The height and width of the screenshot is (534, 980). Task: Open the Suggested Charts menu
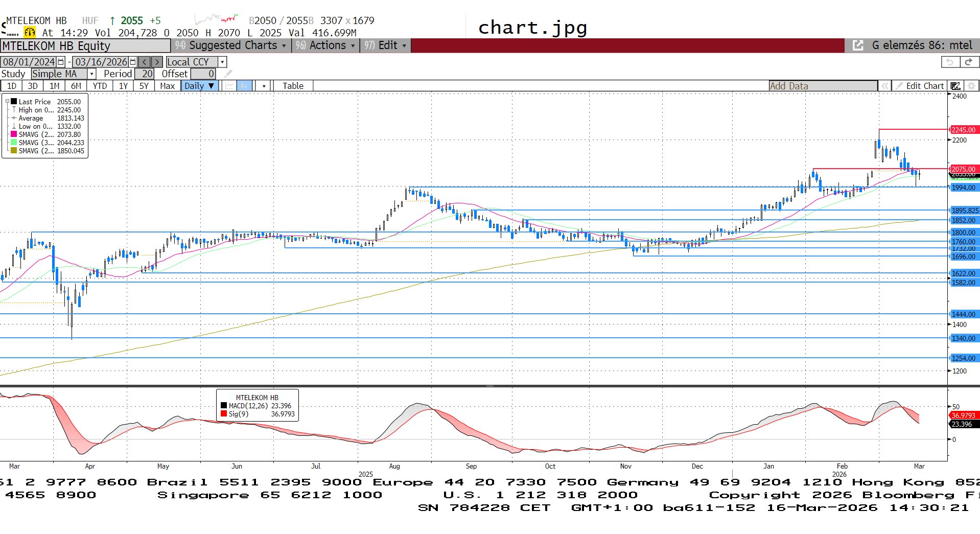coord(231,45)
